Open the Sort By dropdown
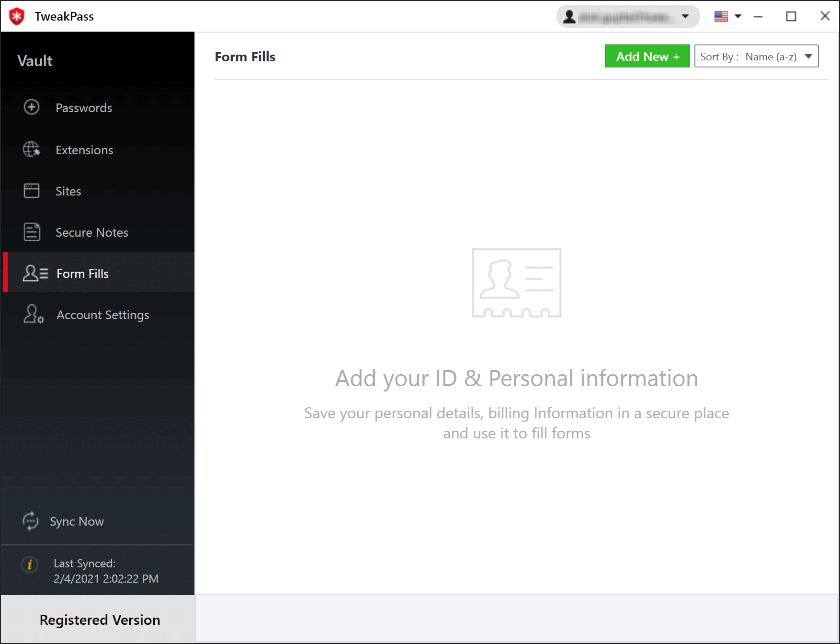 click(x=756, y=57)
